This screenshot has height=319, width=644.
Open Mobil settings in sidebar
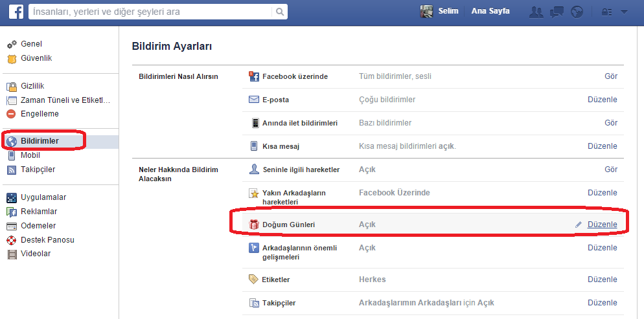click(x=30, y=155)
